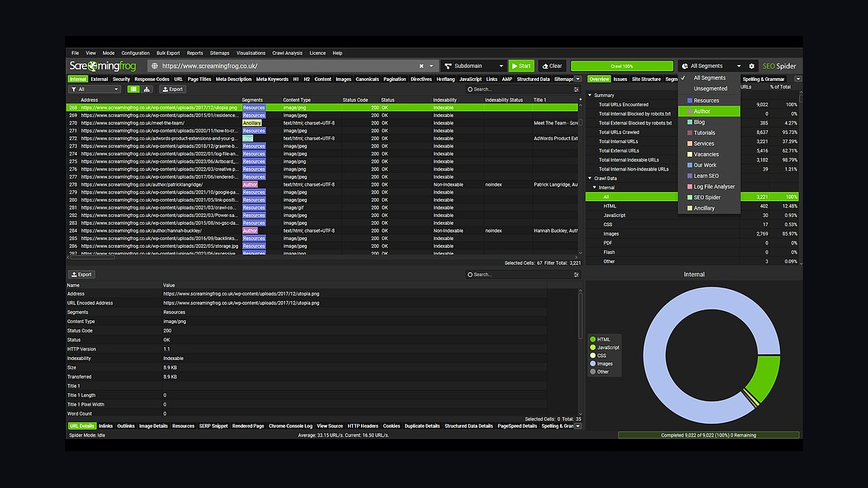This screenshot has width=868, height=488.
Task: Open the Crawl Analysis menu
Action: [x=288, y=53]
